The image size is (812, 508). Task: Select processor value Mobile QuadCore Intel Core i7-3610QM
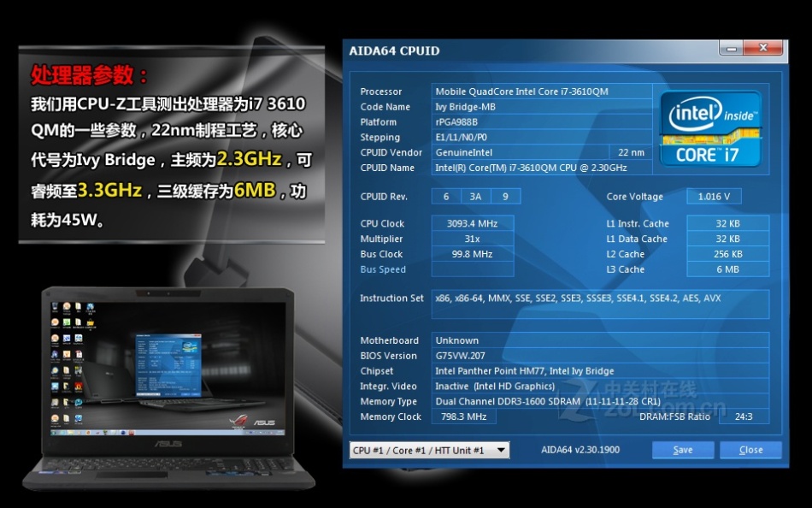coord(542,92)
